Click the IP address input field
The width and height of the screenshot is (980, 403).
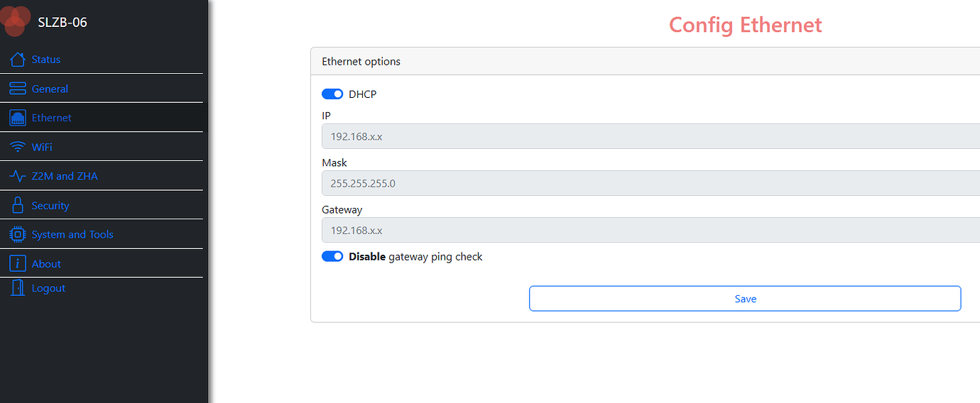click(650, 136)
